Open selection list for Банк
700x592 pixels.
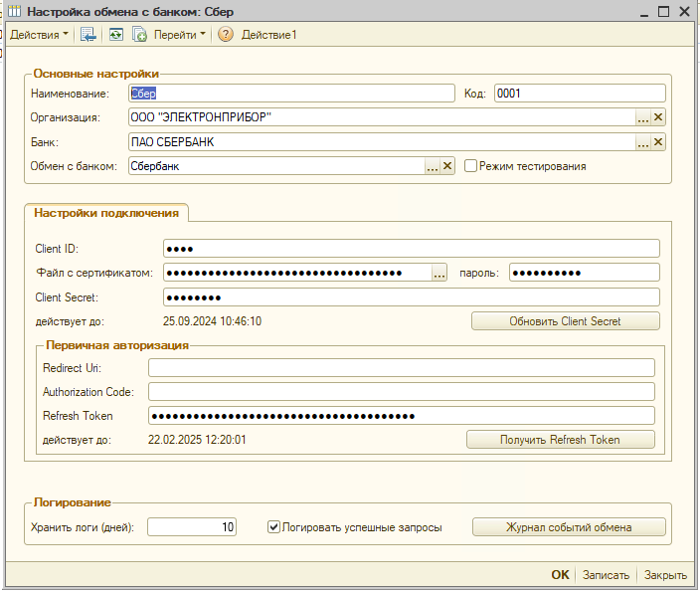coord(643,142)
